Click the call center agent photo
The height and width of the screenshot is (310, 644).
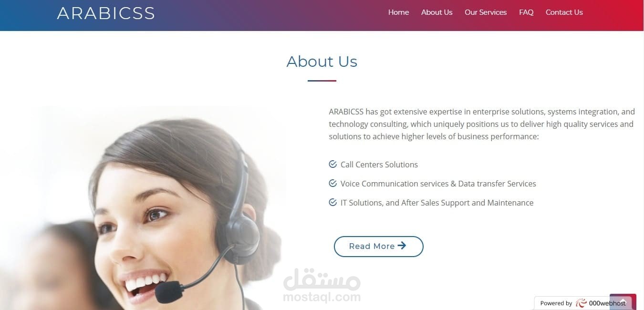coord(143,208)
